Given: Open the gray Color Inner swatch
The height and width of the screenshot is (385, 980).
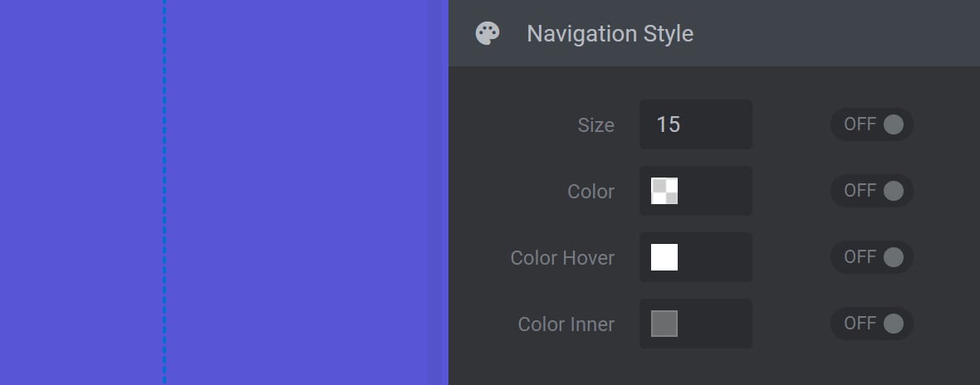Looking at the screenshot, I should (x=664, y=324).
